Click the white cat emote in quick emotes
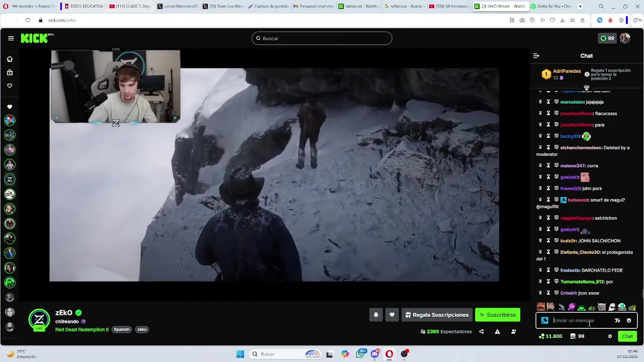644x362 pixels. click(602, 307)
